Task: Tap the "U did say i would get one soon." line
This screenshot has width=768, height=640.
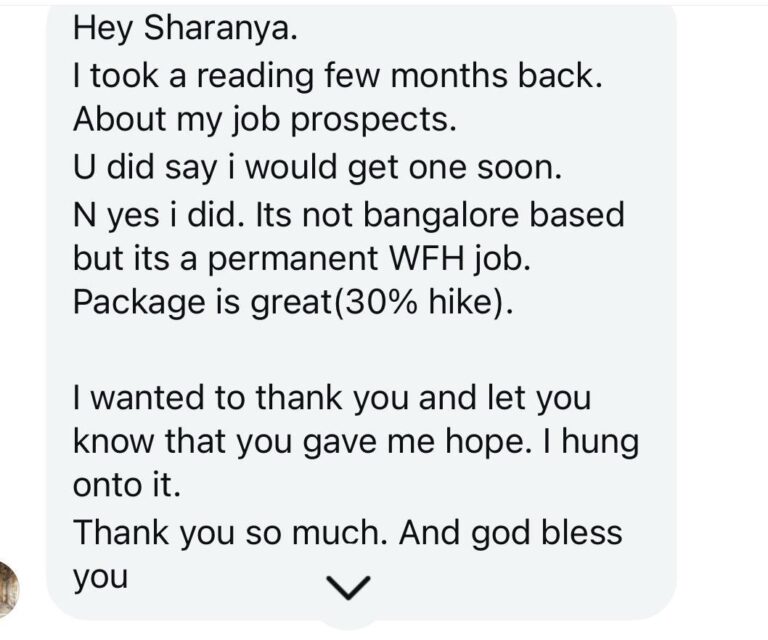Action: tap(318, 167)
